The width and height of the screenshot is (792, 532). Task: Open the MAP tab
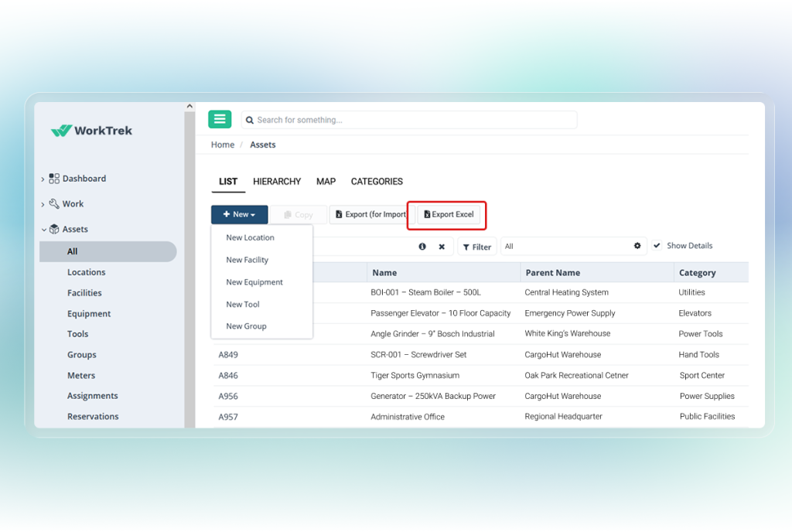pyautogui.click(x=326, y=182)
